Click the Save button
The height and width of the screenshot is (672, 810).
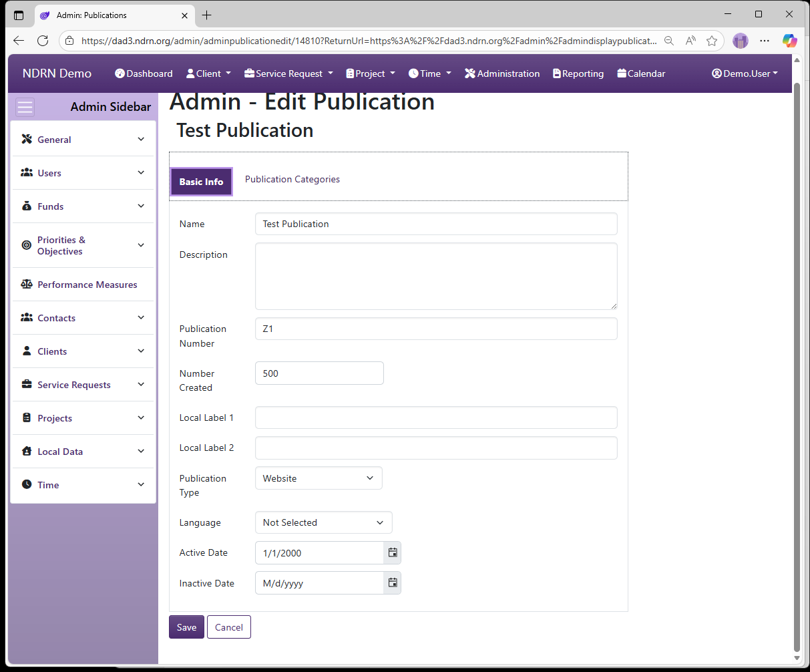click(186, 627)
